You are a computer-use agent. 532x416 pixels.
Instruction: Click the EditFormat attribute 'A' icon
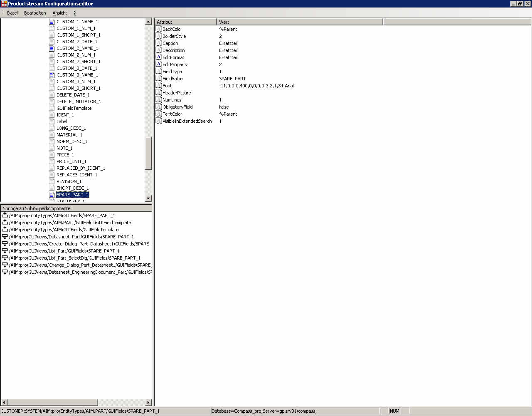tap(159, 57)
